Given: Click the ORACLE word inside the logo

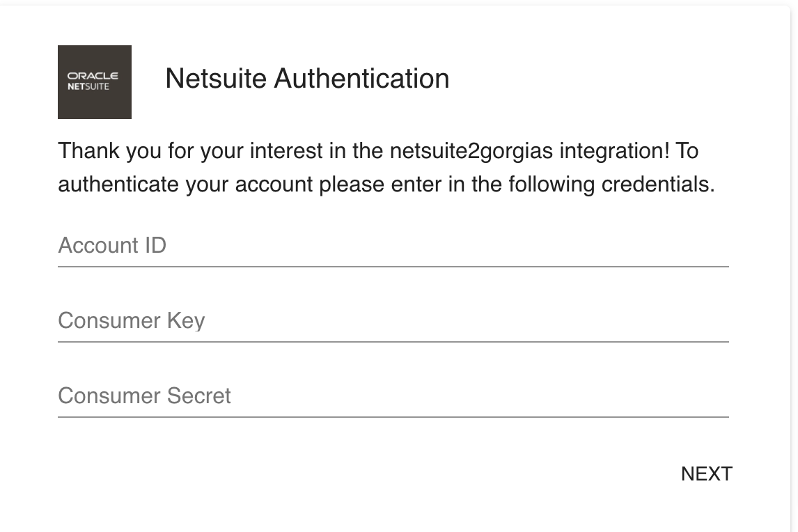Looking at the screenshot, I should pos(93,76).
